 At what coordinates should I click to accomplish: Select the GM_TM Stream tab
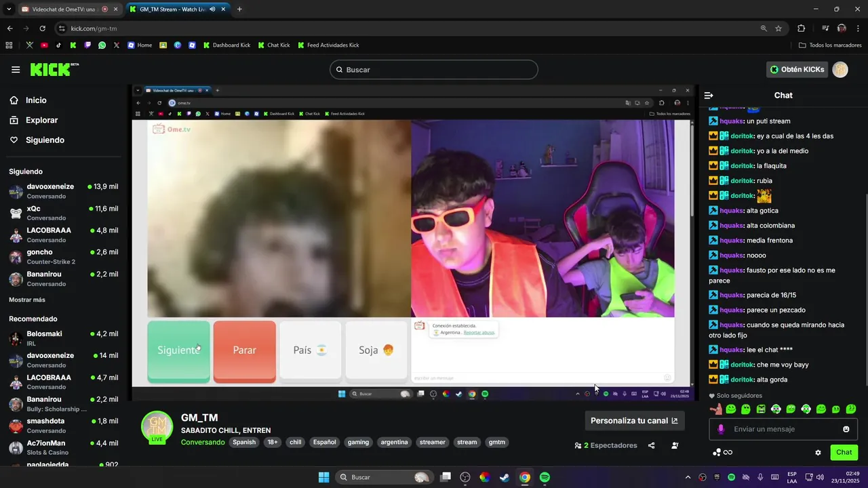click(x=178, y=9)
